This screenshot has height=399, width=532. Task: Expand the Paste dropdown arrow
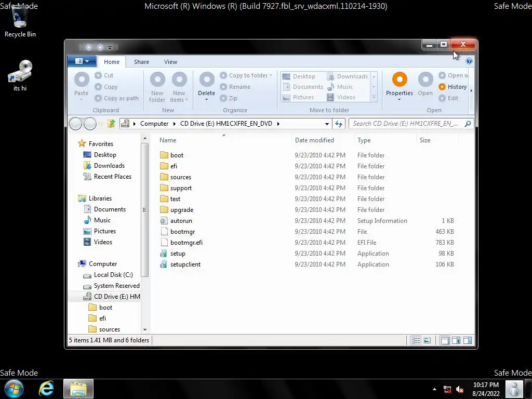click(x=82, y=100)
